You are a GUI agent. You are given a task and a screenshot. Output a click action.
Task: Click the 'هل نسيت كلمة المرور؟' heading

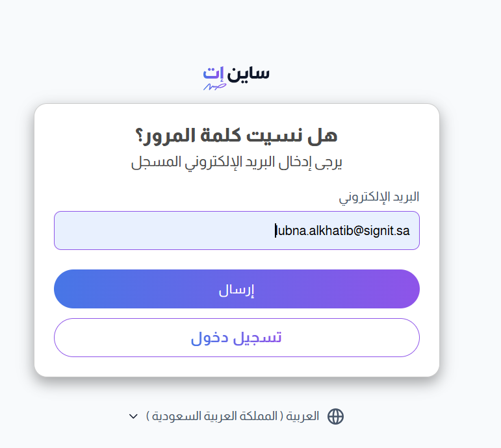237,136
